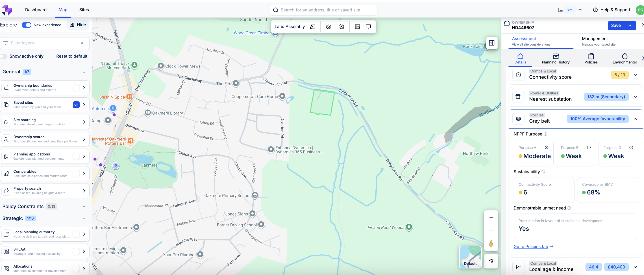Open the Sites menu item
The image size is (644, 275).
pos(84,10)
